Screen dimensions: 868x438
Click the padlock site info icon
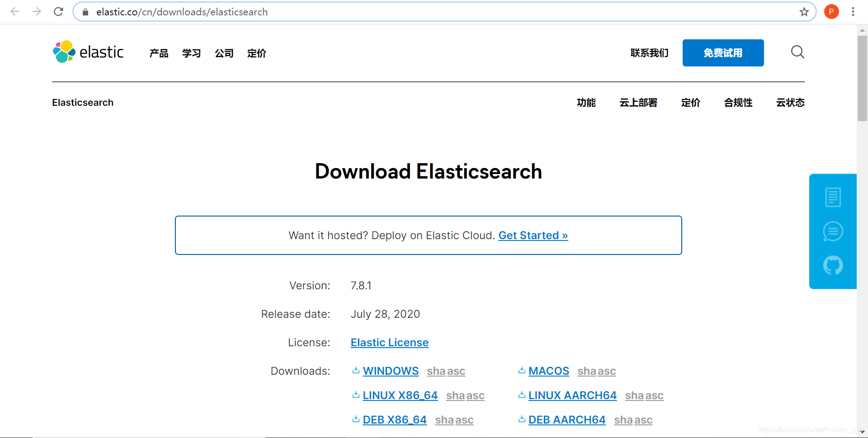85,12
